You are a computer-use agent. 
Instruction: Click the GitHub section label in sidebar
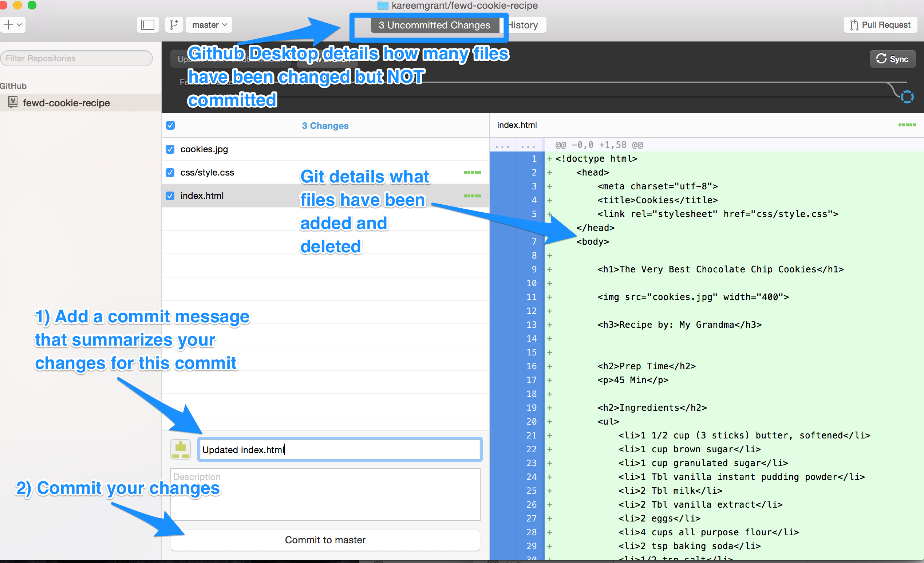click(13, 86)
